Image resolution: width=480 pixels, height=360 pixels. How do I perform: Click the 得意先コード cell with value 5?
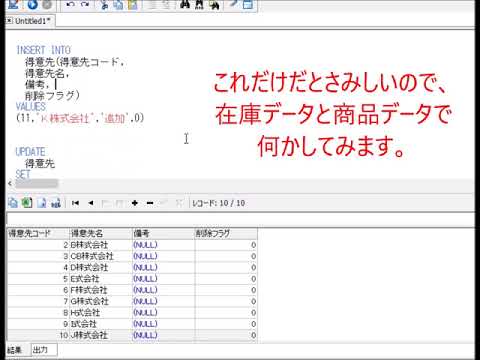pyautogui.click(x=38, y=279)
